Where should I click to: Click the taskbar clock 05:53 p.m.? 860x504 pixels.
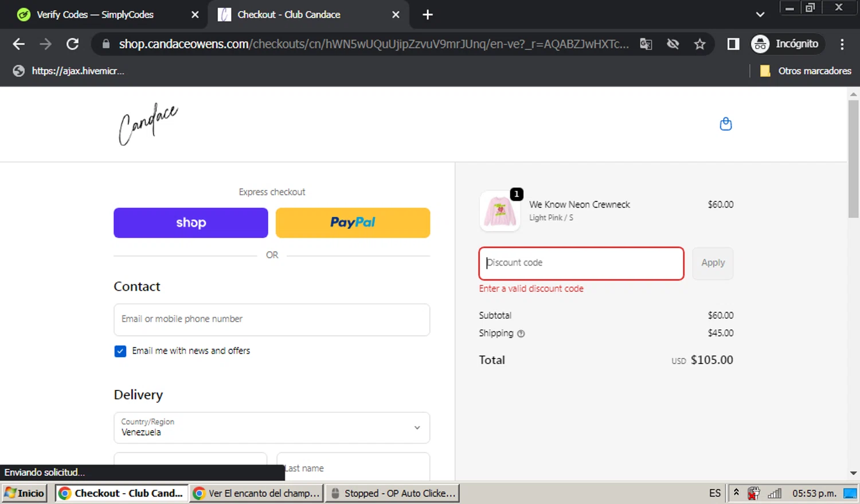click(814, 493)
